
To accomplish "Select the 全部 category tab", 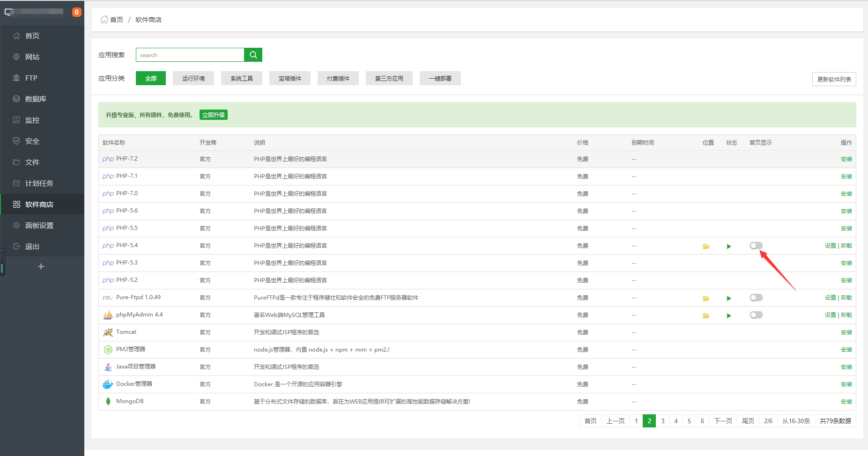I will coord(151,78).
